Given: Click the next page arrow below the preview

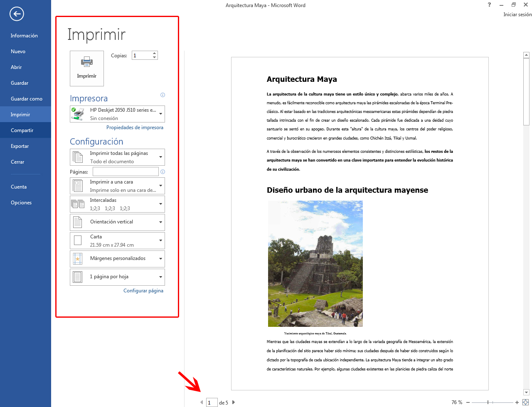Looking at the screenshot, I should click(234, 402).
